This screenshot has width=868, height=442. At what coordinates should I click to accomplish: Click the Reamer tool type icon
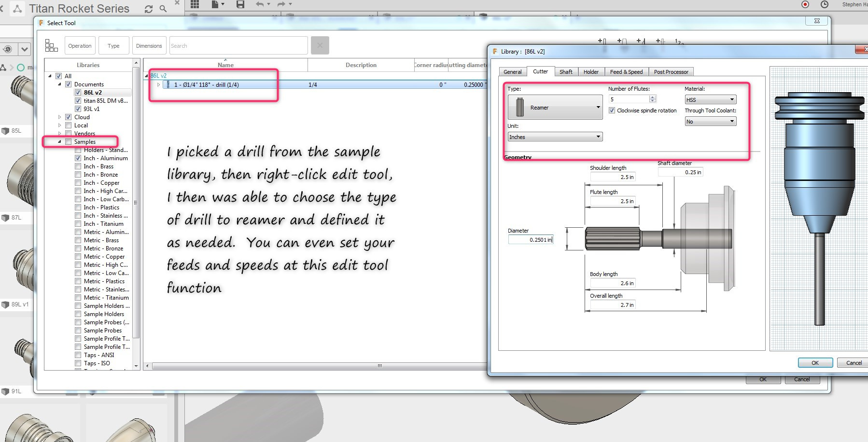coord(520,107)
